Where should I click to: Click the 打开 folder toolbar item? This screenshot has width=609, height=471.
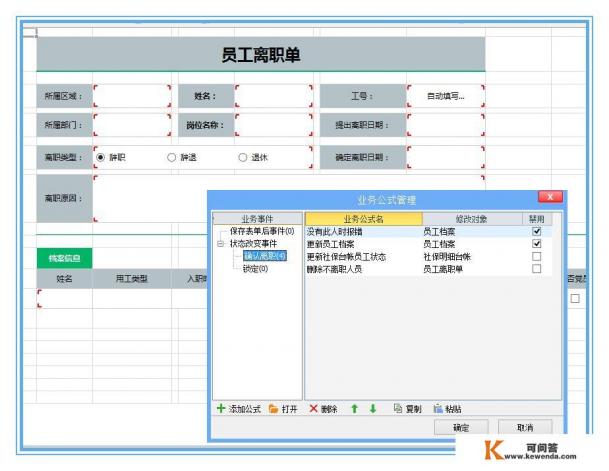point(283,408)
